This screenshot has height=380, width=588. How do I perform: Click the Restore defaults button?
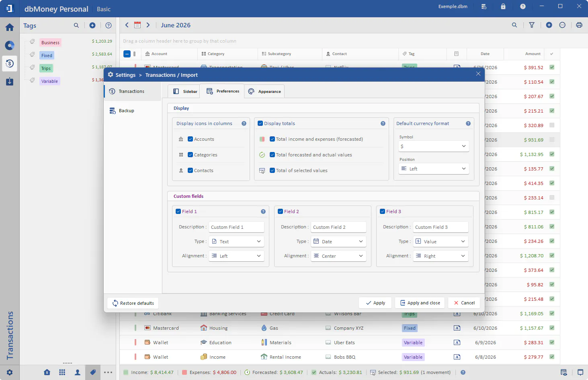coord(133,303)
